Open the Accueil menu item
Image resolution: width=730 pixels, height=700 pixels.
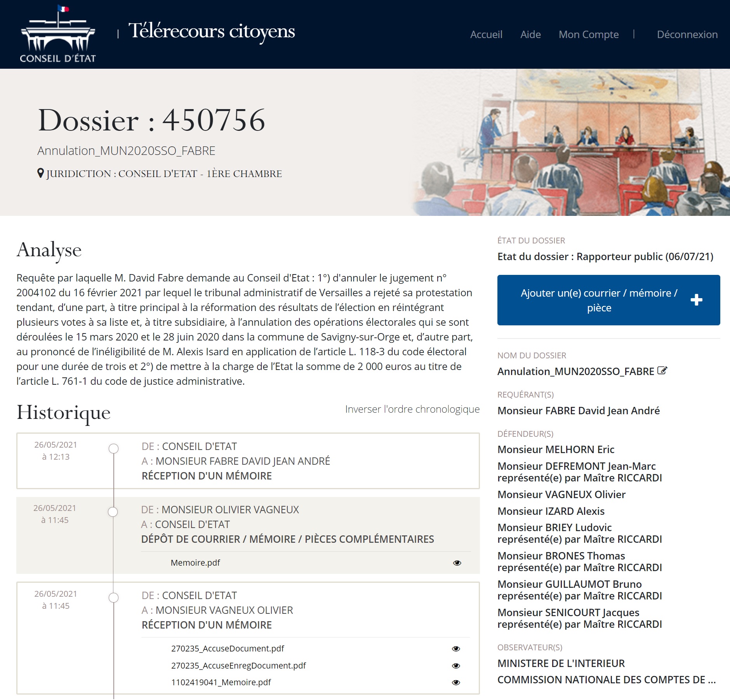486,35
